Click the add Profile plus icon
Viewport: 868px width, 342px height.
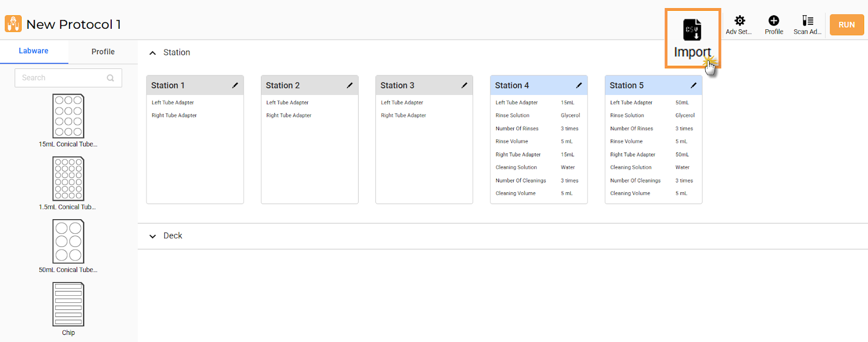tap(774, 21)
